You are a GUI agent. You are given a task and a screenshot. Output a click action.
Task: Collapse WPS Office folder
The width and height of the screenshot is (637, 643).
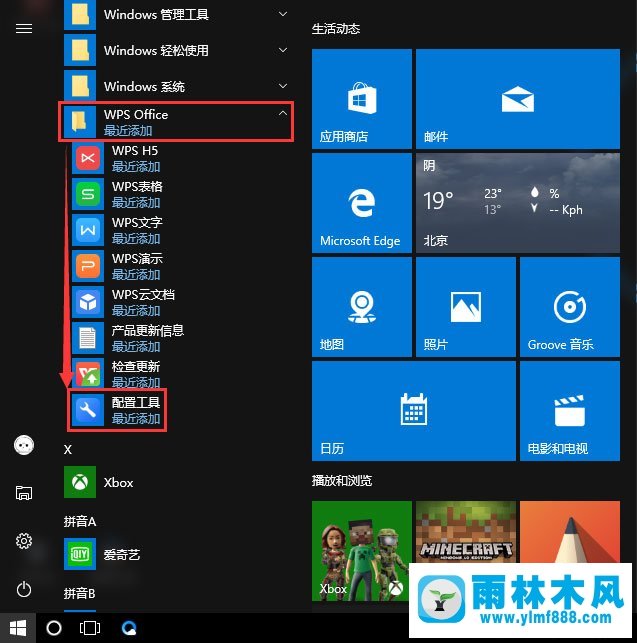click(176, 122)
